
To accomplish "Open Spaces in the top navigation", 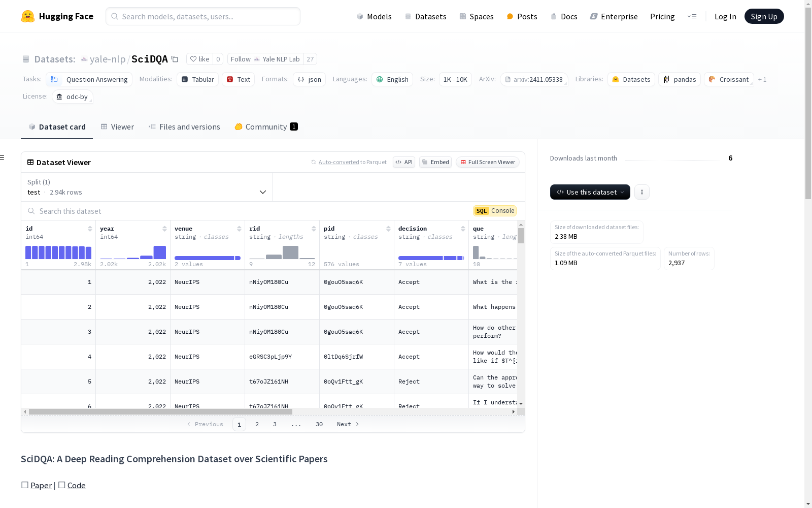I will coord(476,16).
